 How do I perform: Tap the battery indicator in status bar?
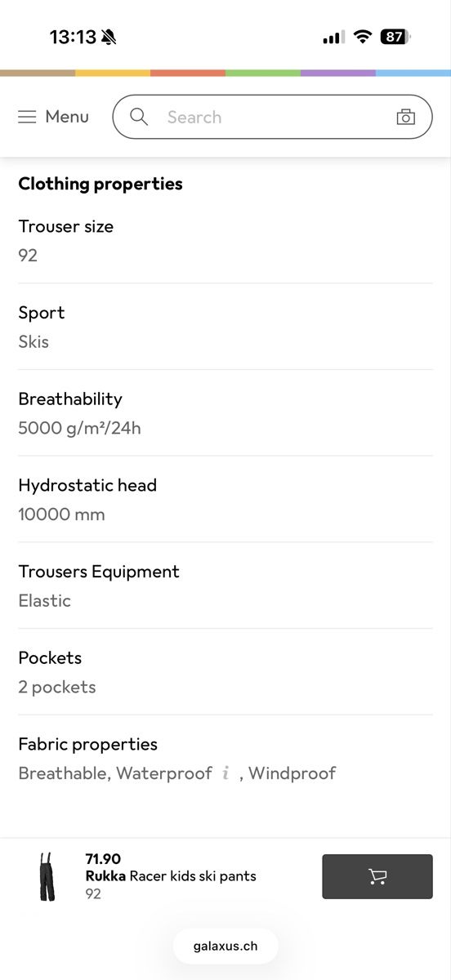tap(395, 37)
